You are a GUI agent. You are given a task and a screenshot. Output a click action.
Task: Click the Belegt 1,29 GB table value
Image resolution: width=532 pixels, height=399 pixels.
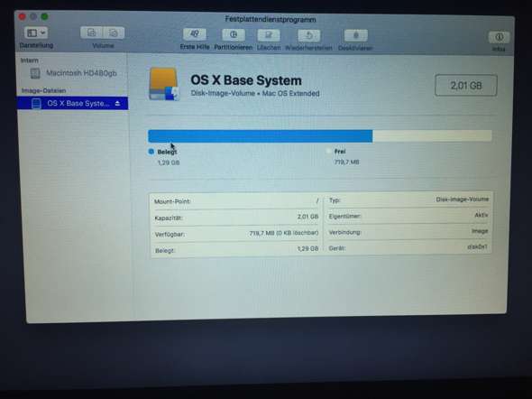(307, 248)
